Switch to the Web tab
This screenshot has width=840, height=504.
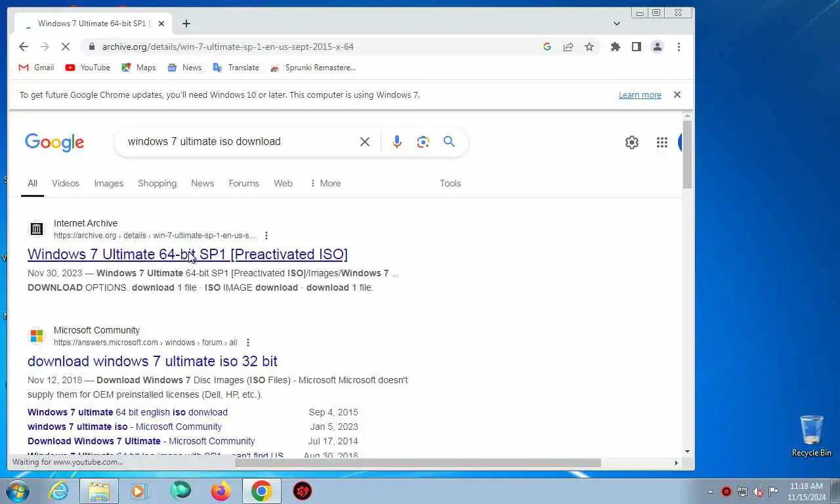(283, 183)
